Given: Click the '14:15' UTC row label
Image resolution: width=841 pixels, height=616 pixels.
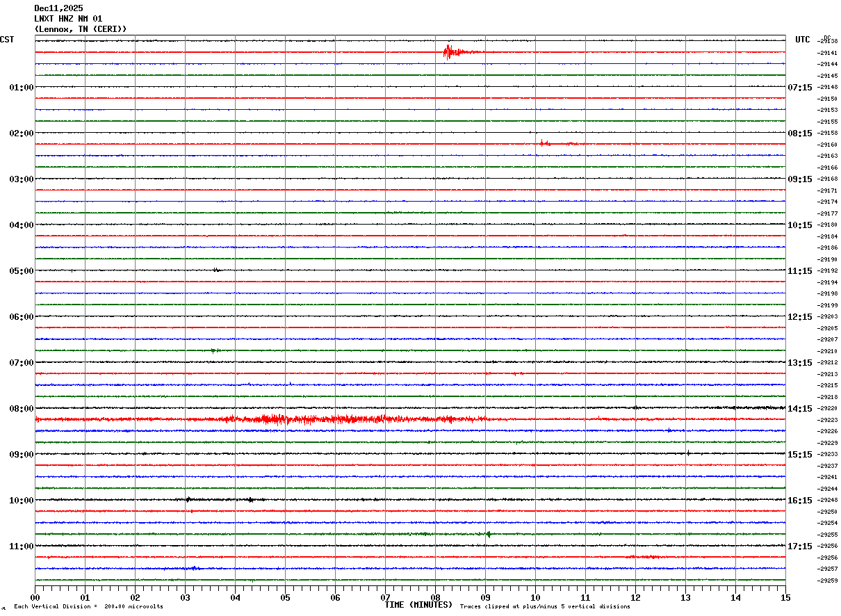Looking at the screenshot, I should coord(800,409).
